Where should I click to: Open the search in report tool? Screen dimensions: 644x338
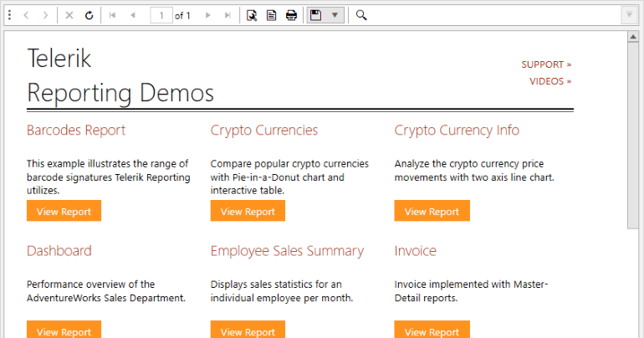[361, 15]
